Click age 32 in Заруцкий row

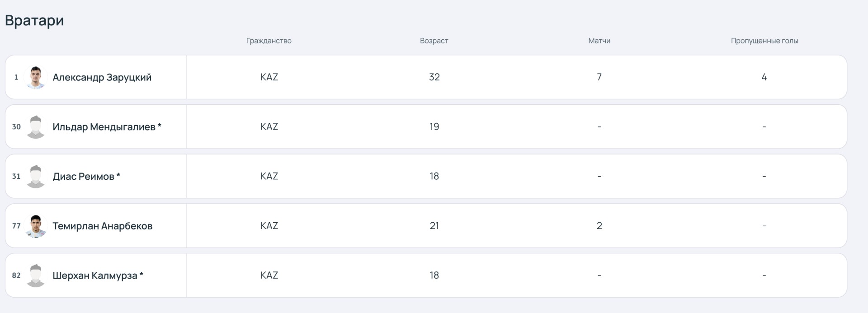434,77
